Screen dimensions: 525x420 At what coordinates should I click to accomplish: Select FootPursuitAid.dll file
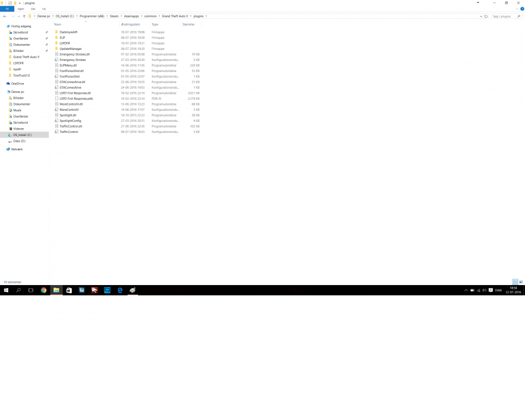pyautogui.click(x=71, y=71)
